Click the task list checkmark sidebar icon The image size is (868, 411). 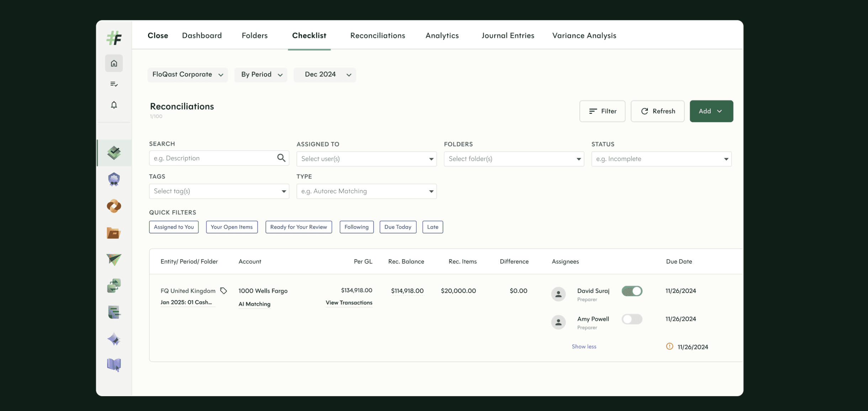click(114, 84)
